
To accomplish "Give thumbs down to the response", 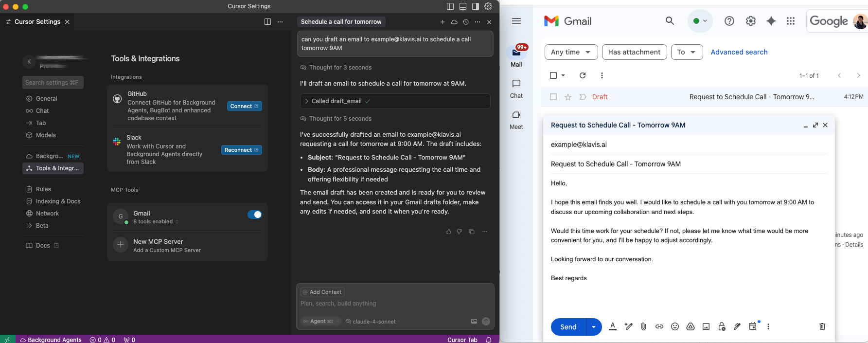I will [460, 232].
